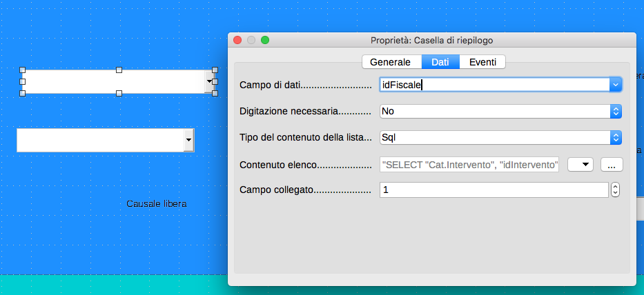This screenshot has height=295, width=644.
Task: Click top-left resize handle of selected combo box
Action: (x=23, y=70)
